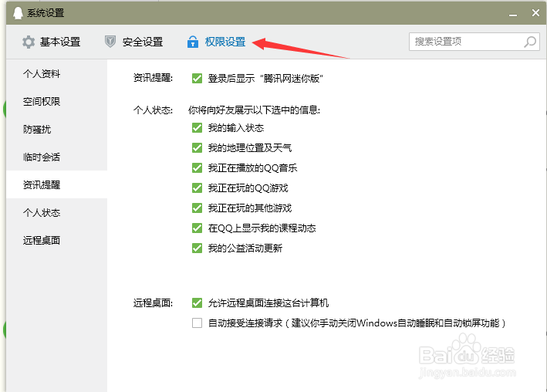Screen dimensions: 547x392
Task: Select the 权限设置 tab
Action: click(216, 42)
